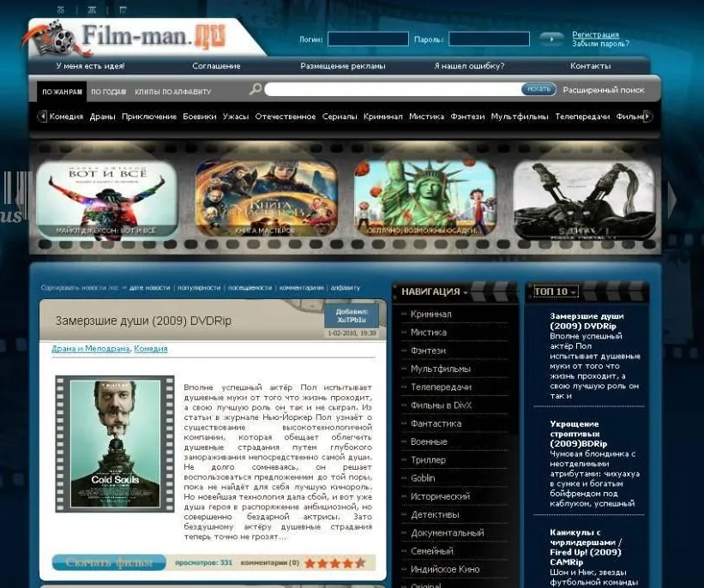Show next films with the filmstrip right arrow

672,200
